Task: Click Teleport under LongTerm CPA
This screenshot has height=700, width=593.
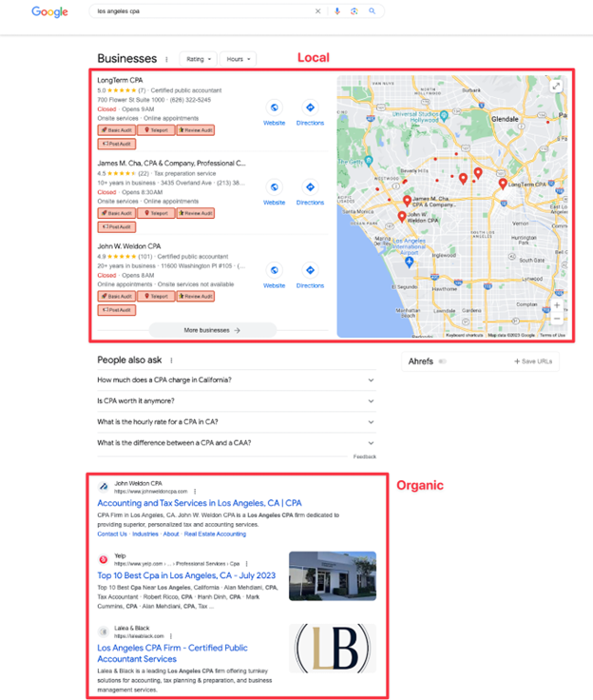Action: [156, 130]
